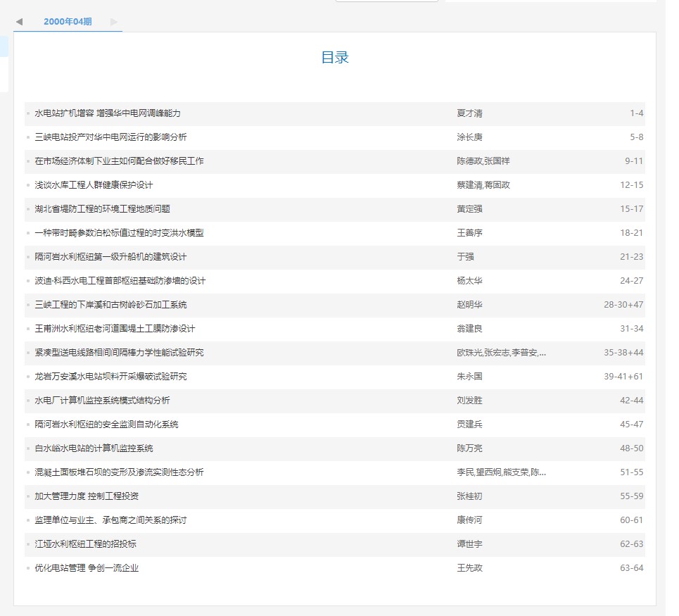Click authors 陈德政,张国祥
Screen dimensions: 679x616
tap(483, 161)
